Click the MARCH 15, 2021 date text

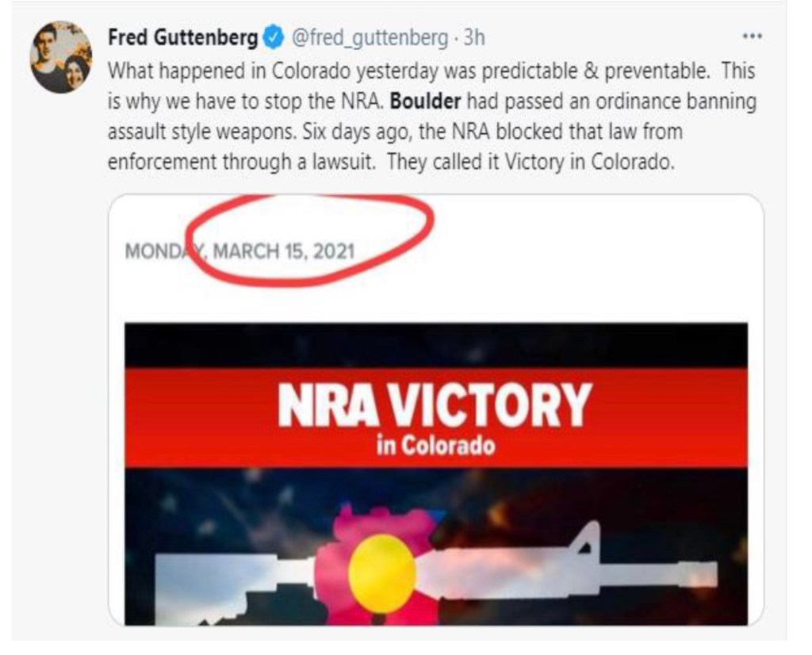tap(284, 251)
